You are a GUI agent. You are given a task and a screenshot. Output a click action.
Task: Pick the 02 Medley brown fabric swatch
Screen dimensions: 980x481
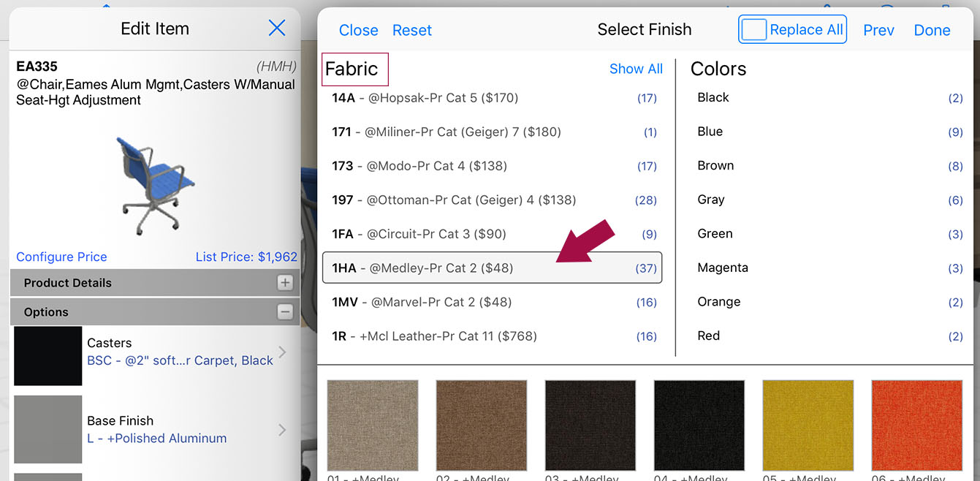pyautogui.click(x=482, y=425)
